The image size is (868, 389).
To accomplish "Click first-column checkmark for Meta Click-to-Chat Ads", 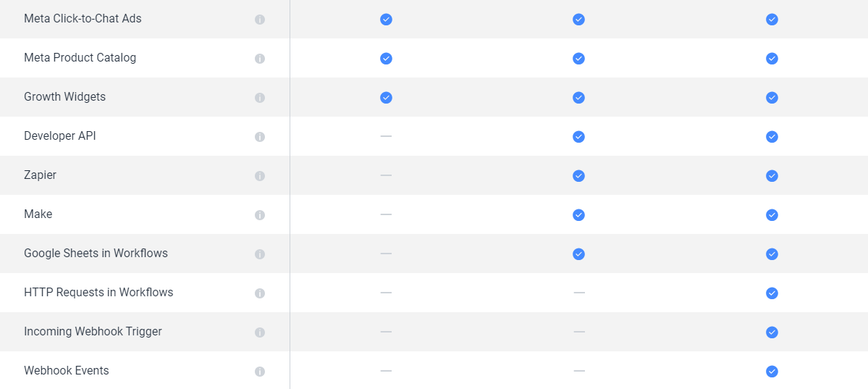I will coord(386,20).
